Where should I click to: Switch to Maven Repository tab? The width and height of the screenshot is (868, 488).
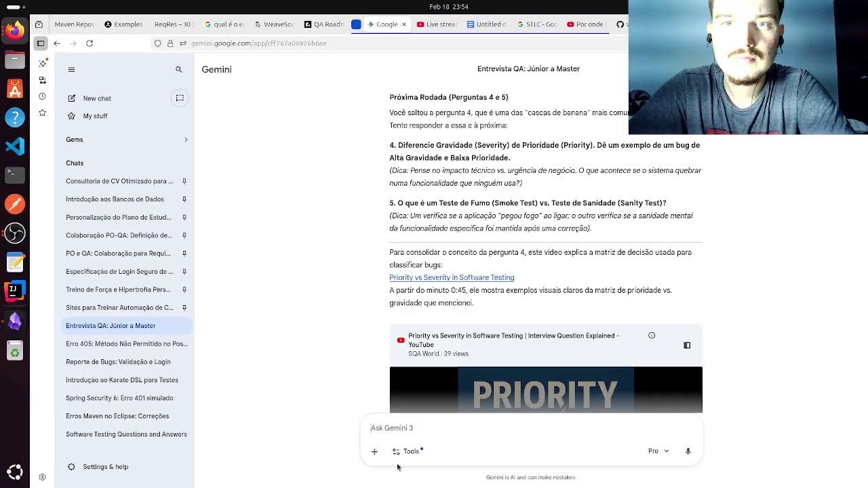pos(73,24)
